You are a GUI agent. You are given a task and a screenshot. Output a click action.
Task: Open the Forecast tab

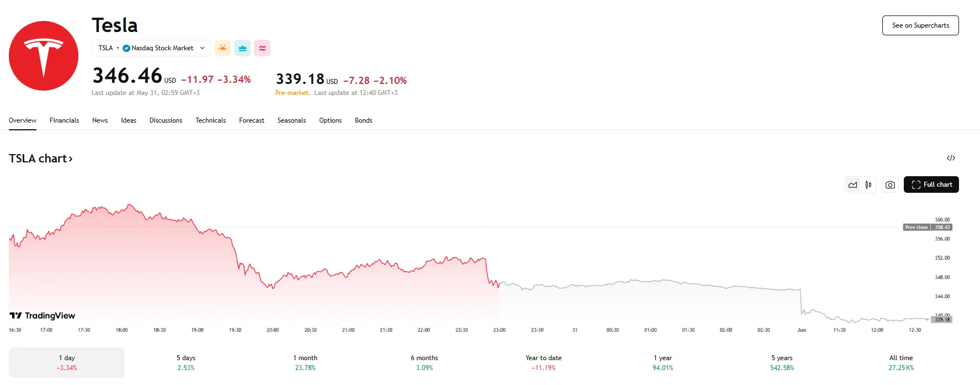point(252,120)
